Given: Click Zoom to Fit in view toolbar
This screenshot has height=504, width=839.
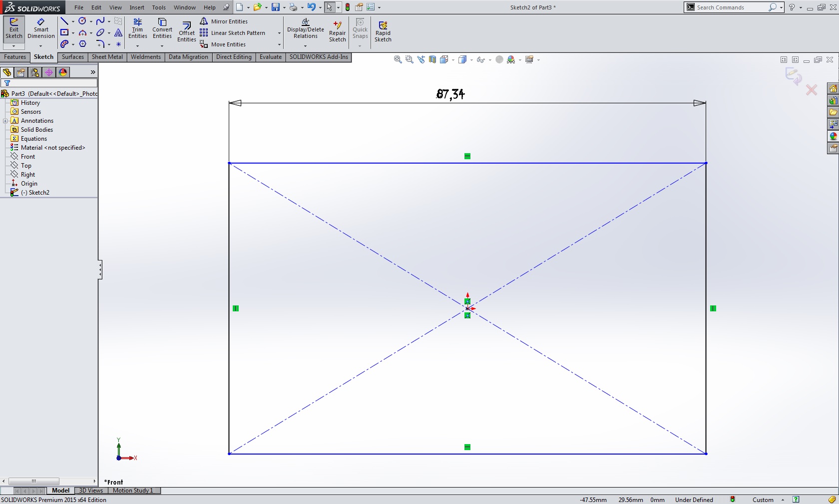Looking at the screenshot, I should pyautogui.click(x=398, y=60).
